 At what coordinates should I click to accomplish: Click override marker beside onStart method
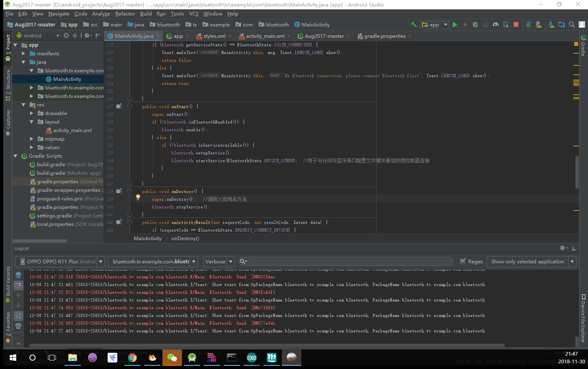119,106
